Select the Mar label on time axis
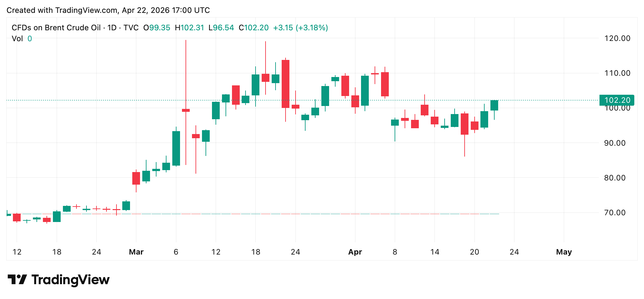 pyautogui.click(x=136, y=252)
